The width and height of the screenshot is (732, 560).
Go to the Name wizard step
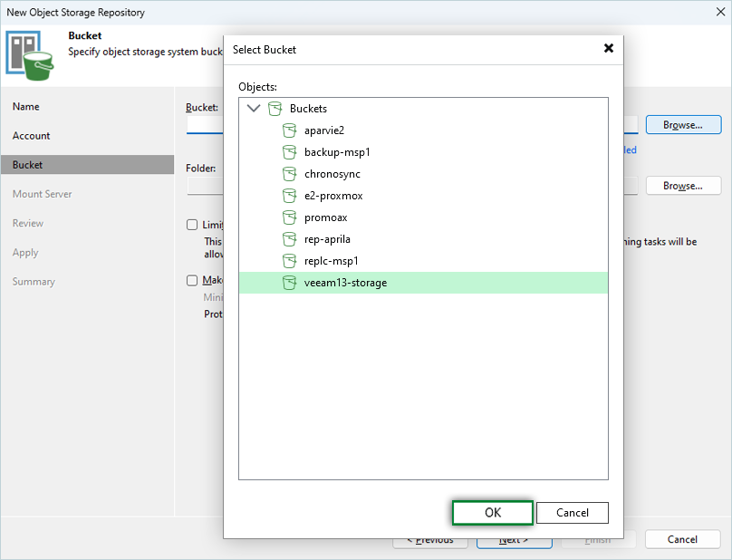point(26,107)
